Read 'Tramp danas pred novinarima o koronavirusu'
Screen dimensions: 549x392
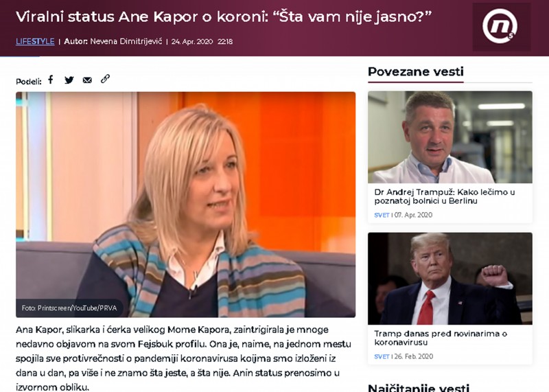[x=441, y=338]
